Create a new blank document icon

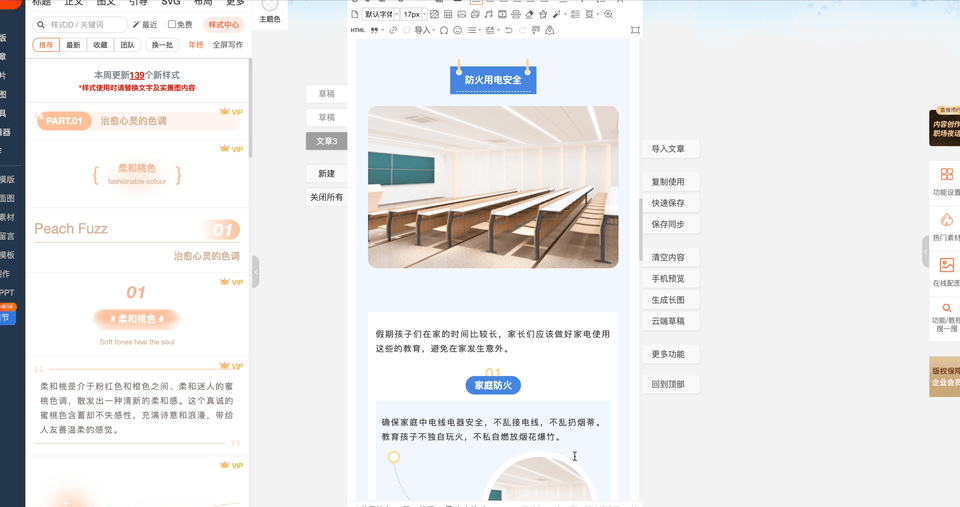354,14
